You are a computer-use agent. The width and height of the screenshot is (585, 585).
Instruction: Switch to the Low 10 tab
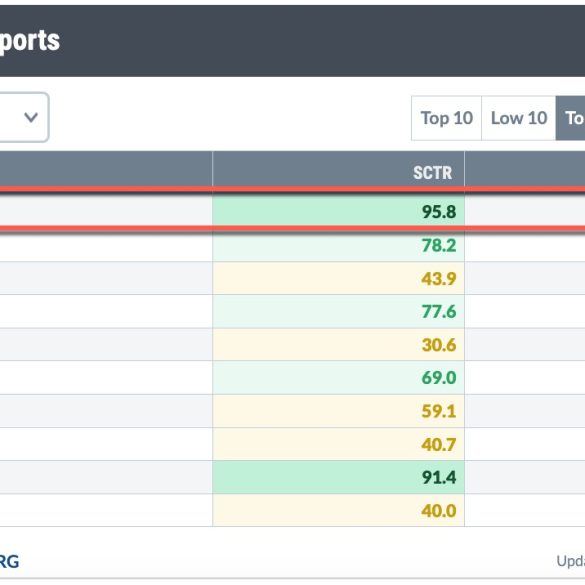[x=519, y=118]
